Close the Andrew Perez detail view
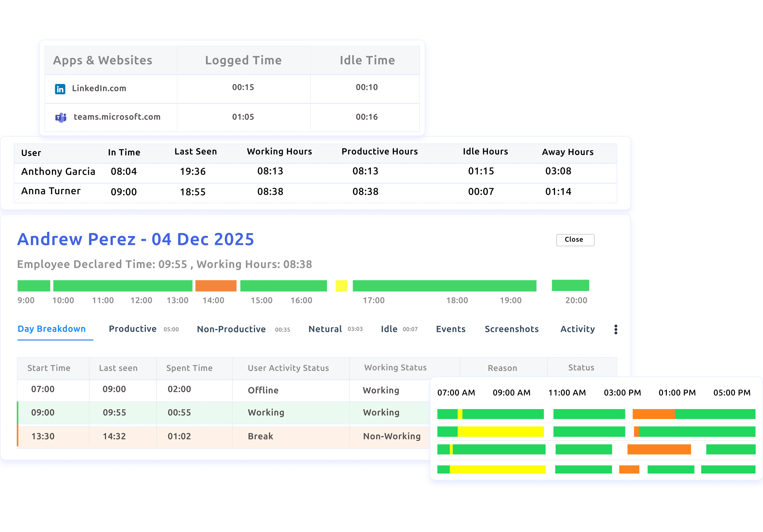The height and width of the screenshot is (532, 763). pos(575,240)
